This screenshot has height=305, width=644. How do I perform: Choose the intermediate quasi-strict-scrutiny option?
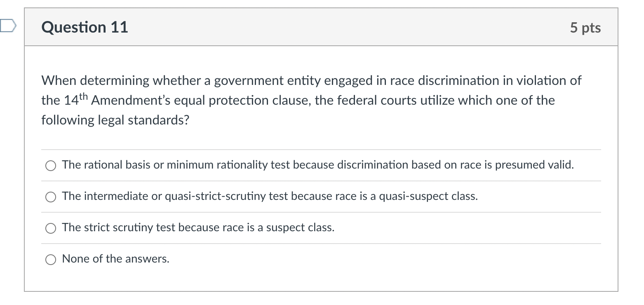[50, 197]
